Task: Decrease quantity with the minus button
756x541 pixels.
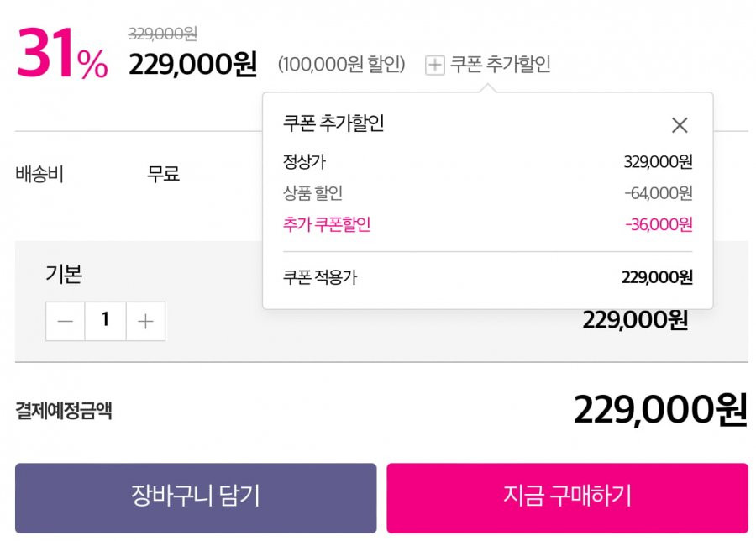Action: coord(65,321)
